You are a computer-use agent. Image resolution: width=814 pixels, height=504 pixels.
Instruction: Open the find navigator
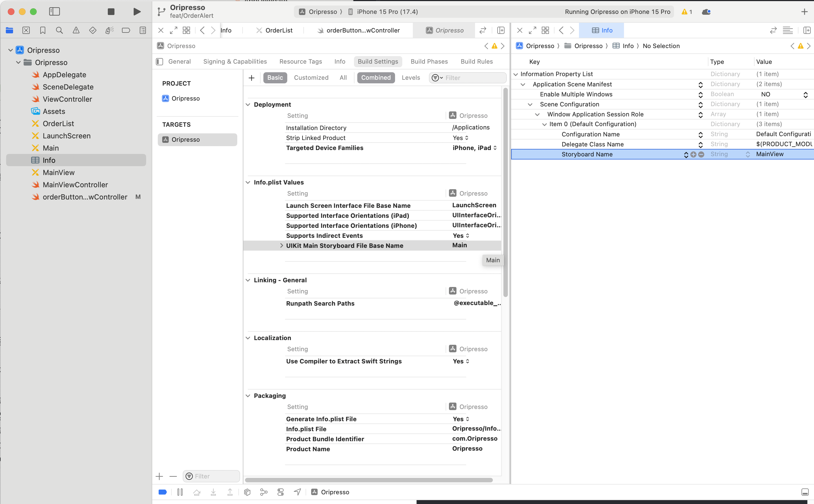point(59,30)
